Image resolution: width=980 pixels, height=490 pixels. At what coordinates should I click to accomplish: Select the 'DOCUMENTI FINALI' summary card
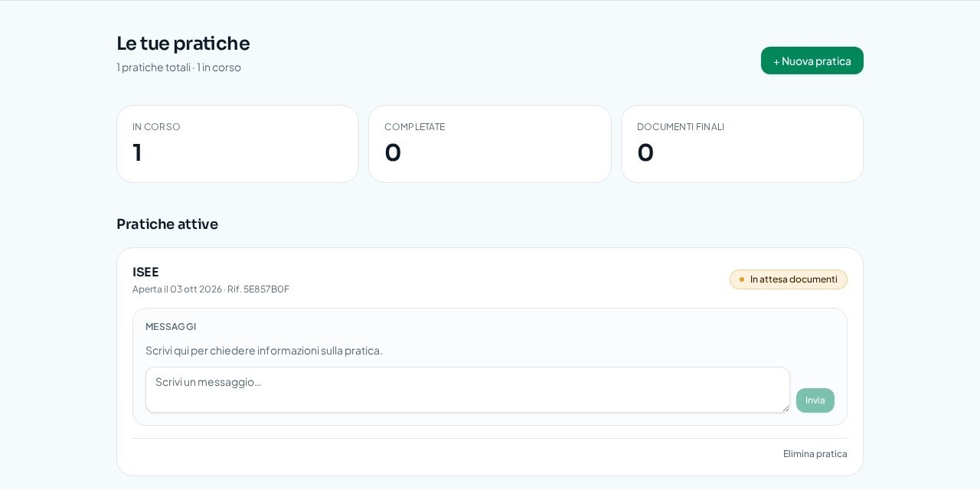[x=742, y=144]
